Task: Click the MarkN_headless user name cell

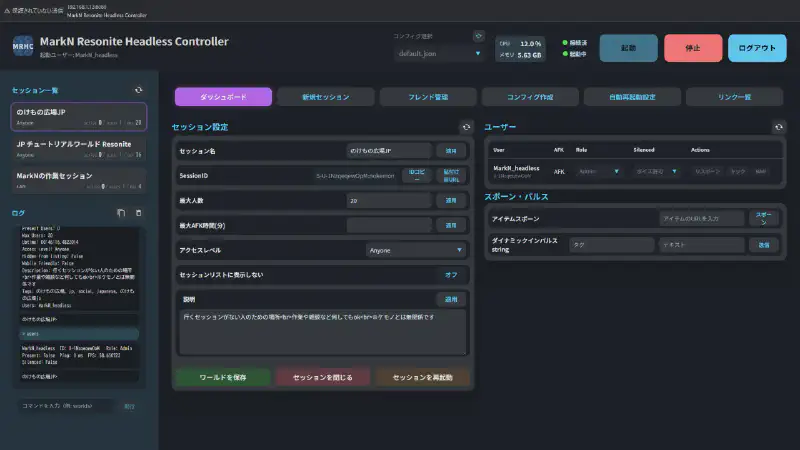Action: point(516,171)
